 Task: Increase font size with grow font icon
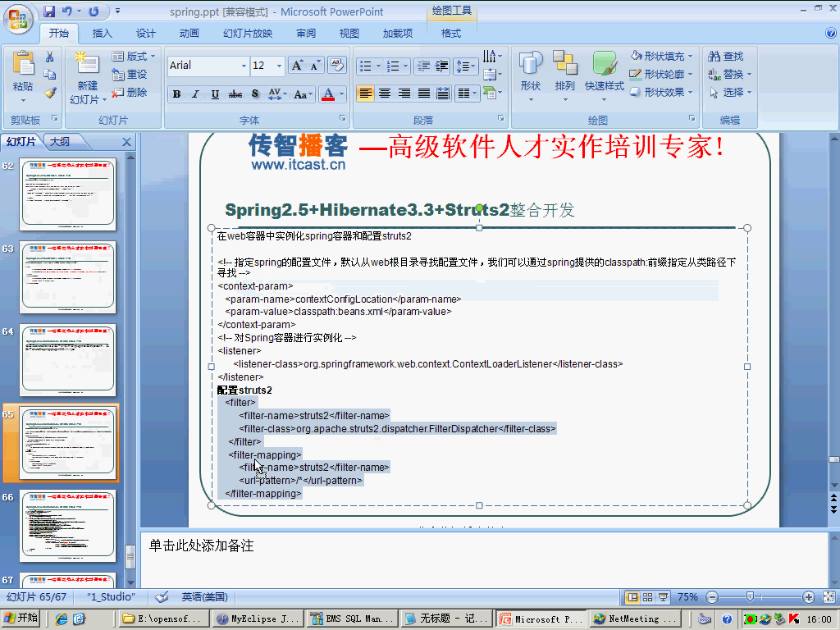296,66
